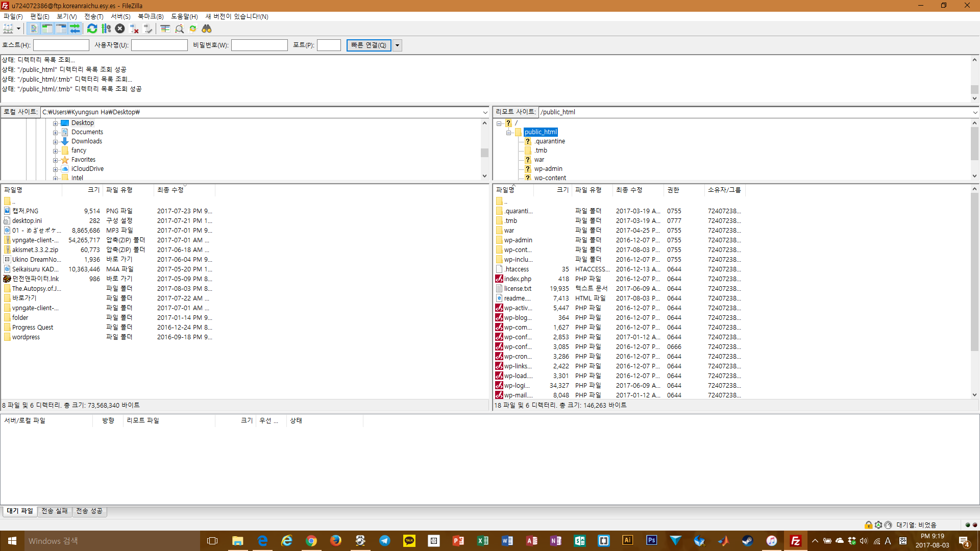Screen dimensions: 980x551
Task: Select wp-admin in the remote tree
Action: pyautogui.click(x=548, y=169)
